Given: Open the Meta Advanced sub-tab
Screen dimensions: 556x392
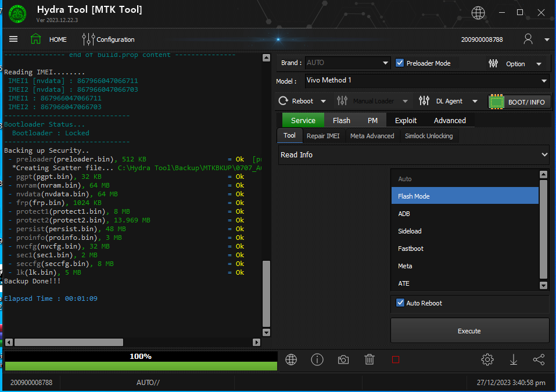Looking at the screenshot, I should [372, 136].
